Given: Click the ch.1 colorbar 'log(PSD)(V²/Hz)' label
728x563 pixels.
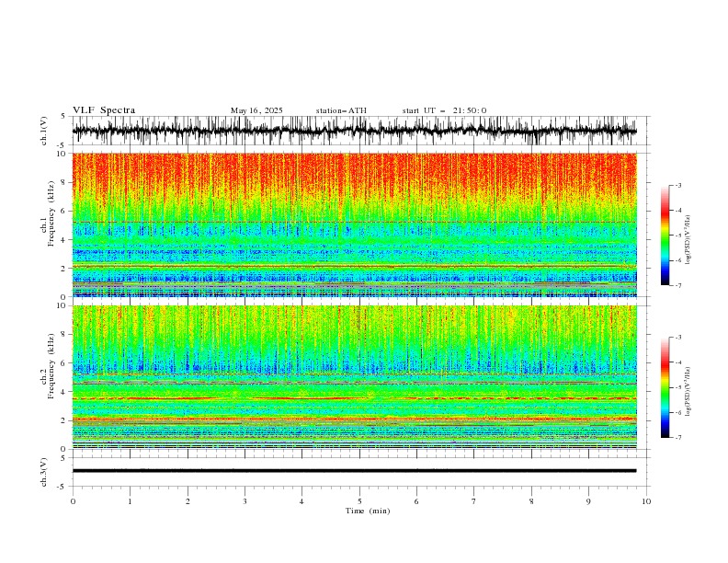Looking at the screenshot, I should 688,240.
